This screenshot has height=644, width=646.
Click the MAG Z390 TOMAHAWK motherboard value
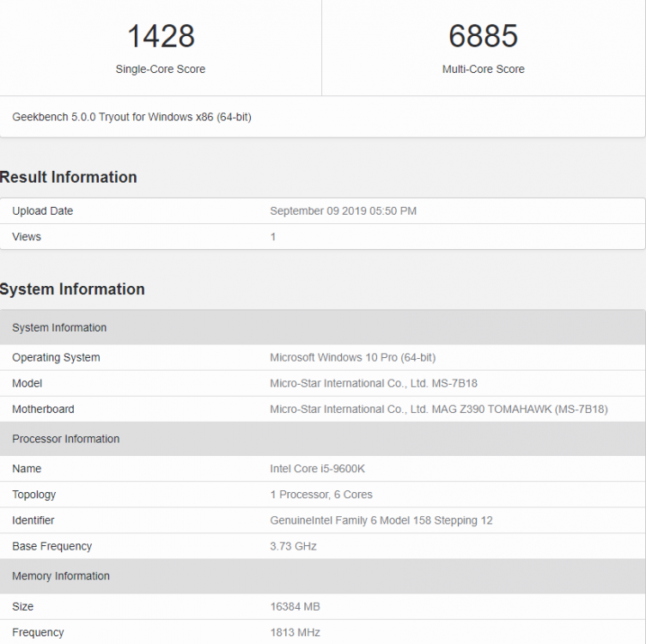tap(439, 410)
